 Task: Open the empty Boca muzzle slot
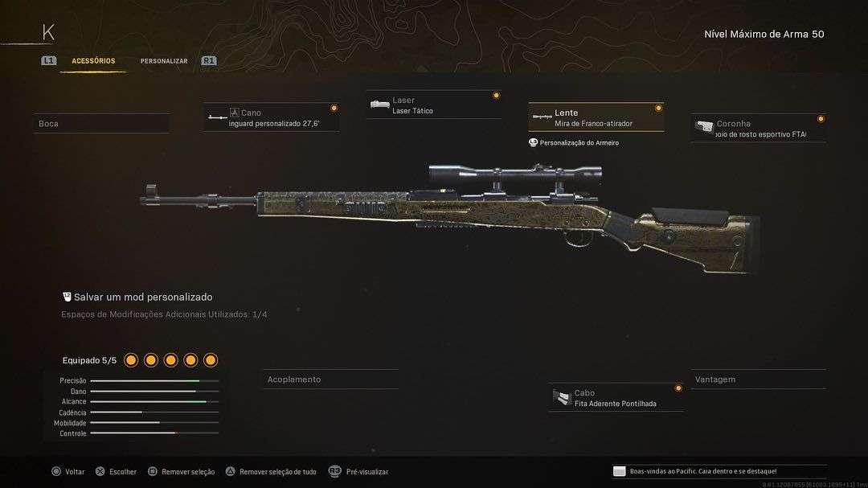[x=102, y=124]
